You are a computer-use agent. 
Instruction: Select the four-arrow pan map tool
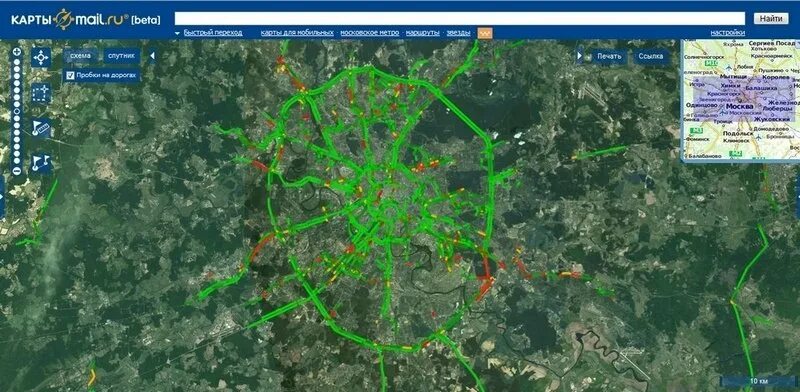41,58
